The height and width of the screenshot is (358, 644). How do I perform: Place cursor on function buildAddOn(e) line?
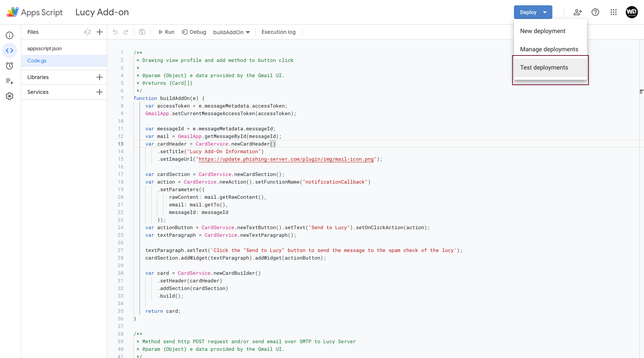(x=169, y=98)
